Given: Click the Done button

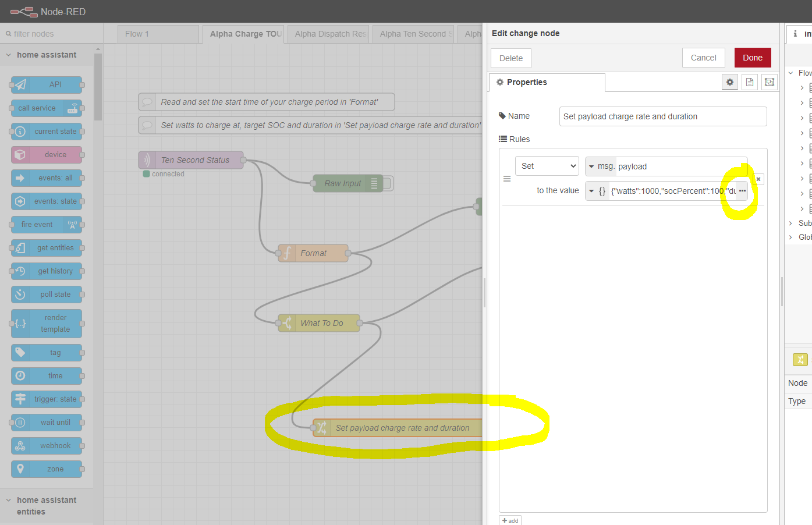Looking at the screenshot, I should click(753, 58).
